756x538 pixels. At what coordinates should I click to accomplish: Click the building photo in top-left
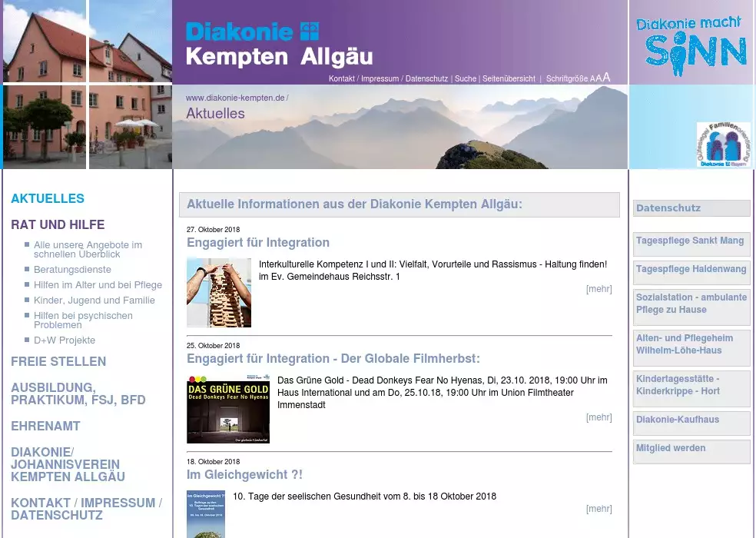pyautogui.click(x=86, y=84)
